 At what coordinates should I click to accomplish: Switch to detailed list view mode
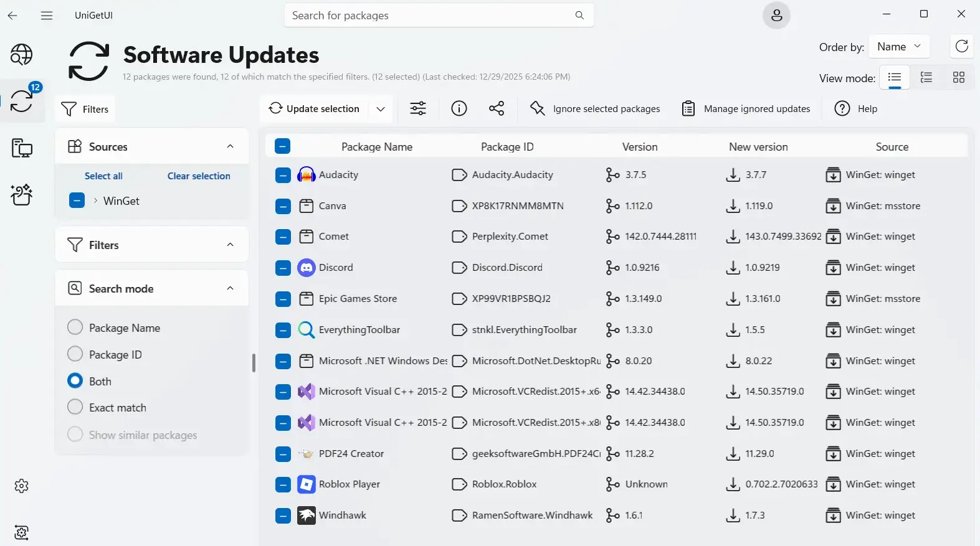(926, 78)
